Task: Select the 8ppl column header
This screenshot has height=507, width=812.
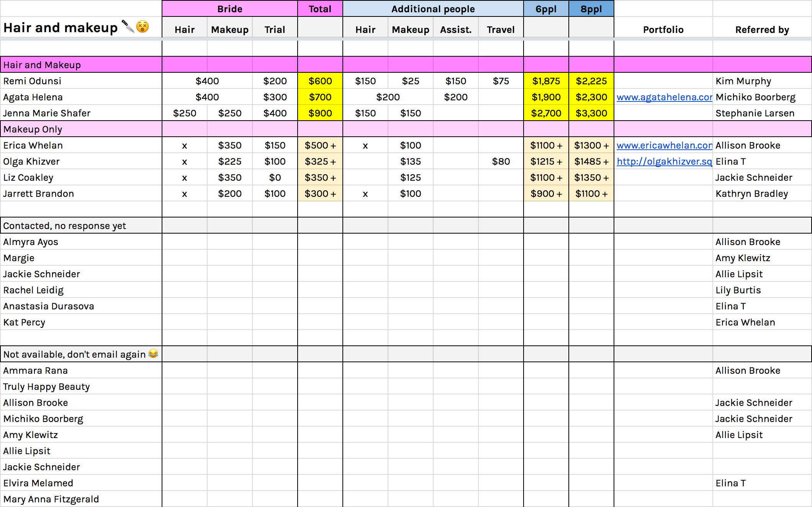Action: click(x=591, y=9)
